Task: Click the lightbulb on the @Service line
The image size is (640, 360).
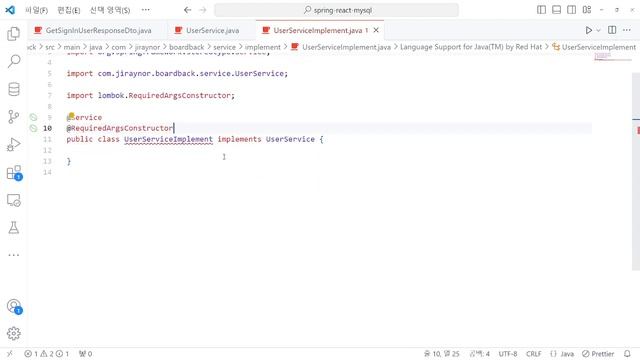Action: pos(71,116)
